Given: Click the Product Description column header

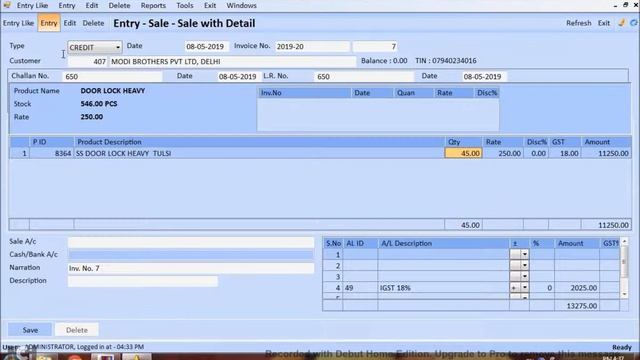Looking at the screenshot, I should coord(259,142).
